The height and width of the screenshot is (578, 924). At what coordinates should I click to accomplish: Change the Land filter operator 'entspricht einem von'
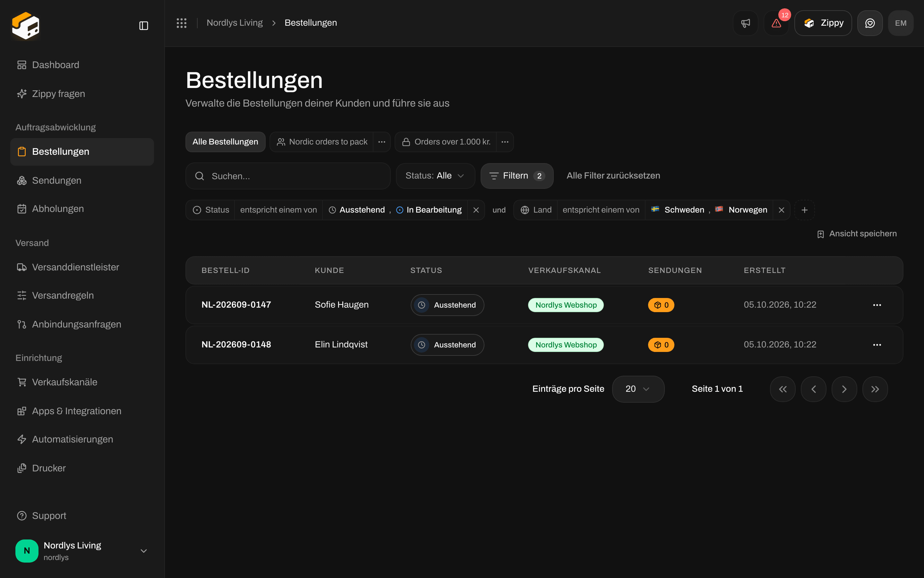coord(601,210)
